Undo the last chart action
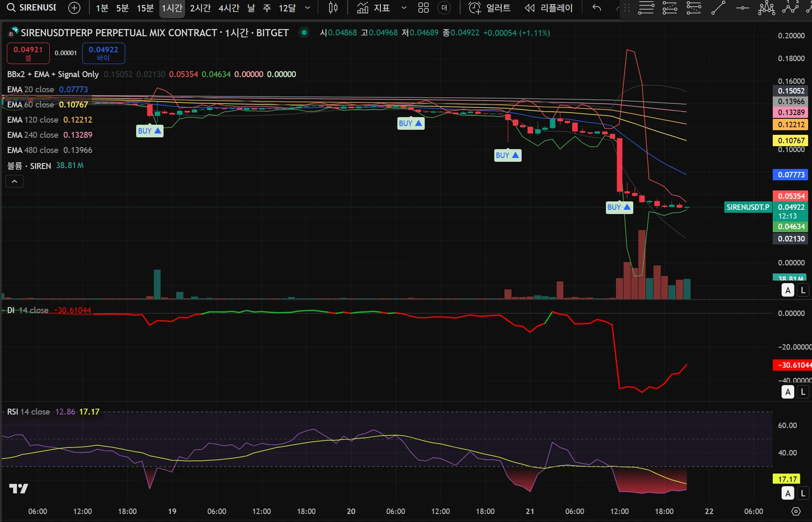The height and width of the screenshot is (522, 812). [x=597, y=8]
